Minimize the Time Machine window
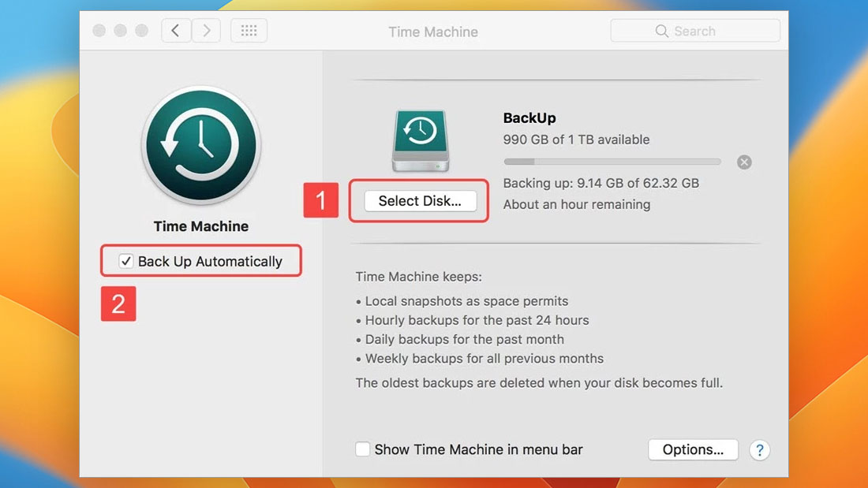The image size is (868, 488). point(120,31)
